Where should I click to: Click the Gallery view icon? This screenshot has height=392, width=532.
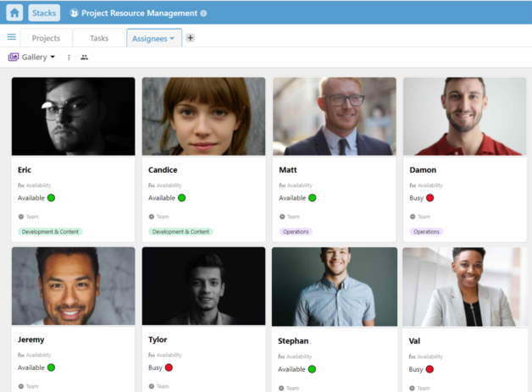click(14, 58)
